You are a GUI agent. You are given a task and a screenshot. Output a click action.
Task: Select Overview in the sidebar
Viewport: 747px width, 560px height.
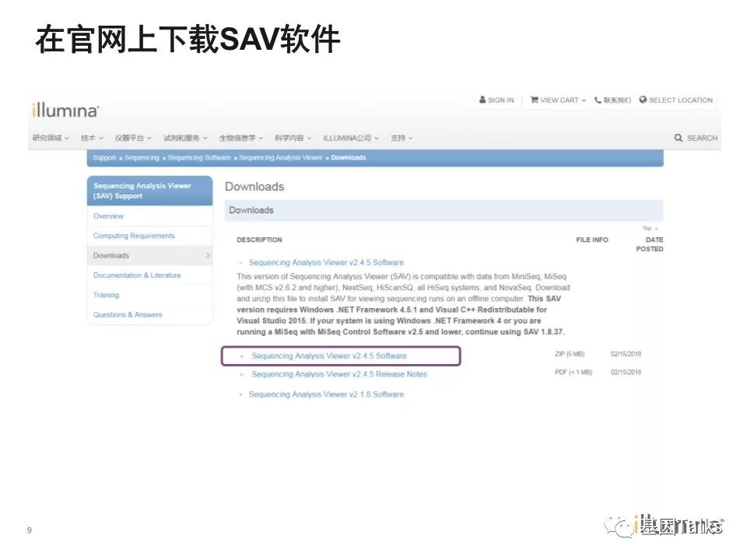click(x=108, y=216)
